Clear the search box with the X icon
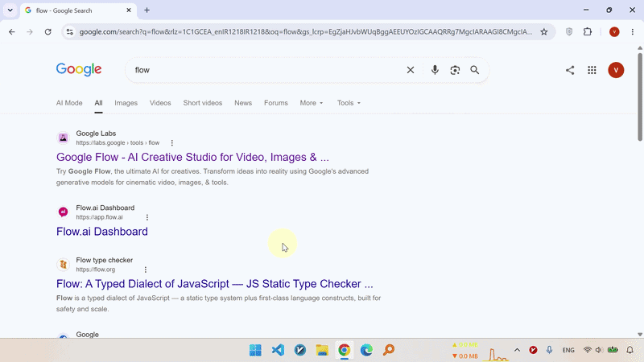The height and width of the screenshot is (362, 644). pos(411,70)
